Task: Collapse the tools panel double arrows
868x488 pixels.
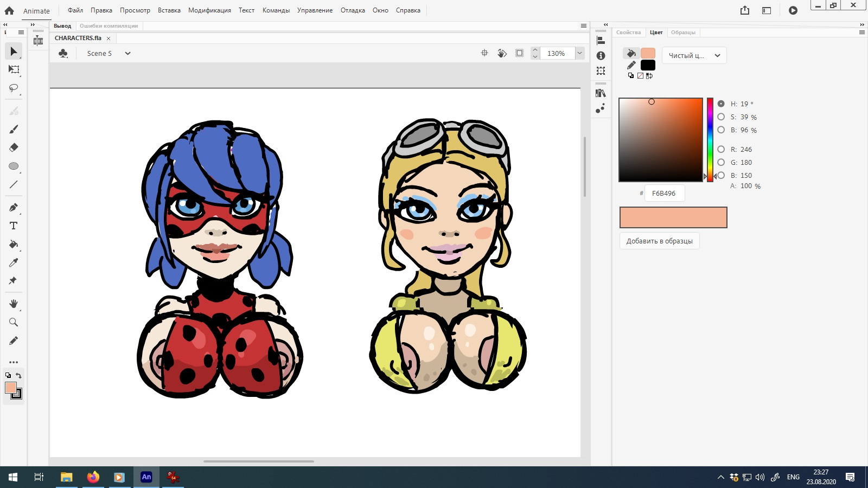Action: 5,24
